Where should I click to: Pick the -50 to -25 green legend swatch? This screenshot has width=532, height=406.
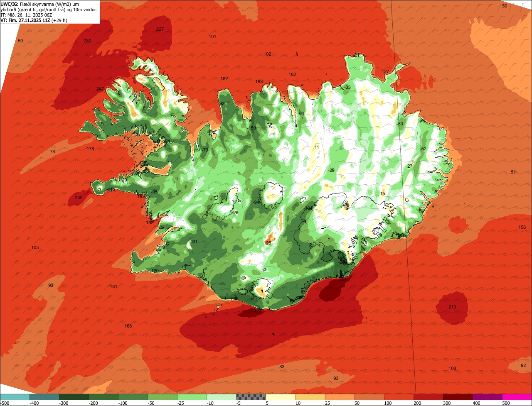(163, 397)
